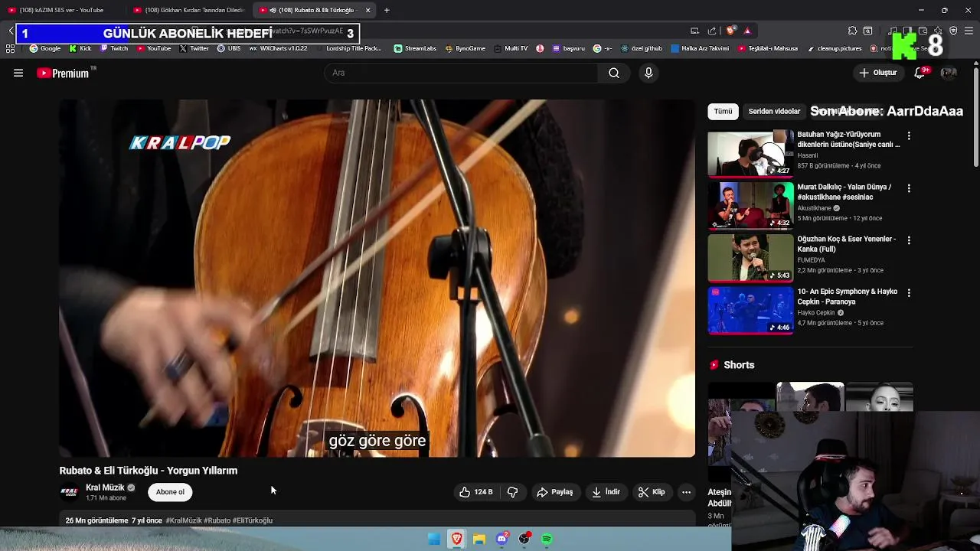Click #EliTürkoğlu hashtag
Image resolution: width=980 pixels, height=551 pixels.
pos(253,520)
